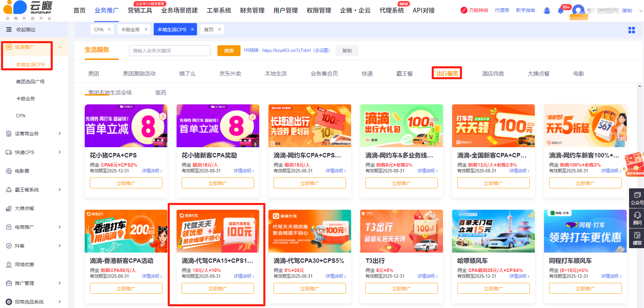
Task: Click the 万能转链 link icon
Action: pyautogui.click(x=464, y=10)
